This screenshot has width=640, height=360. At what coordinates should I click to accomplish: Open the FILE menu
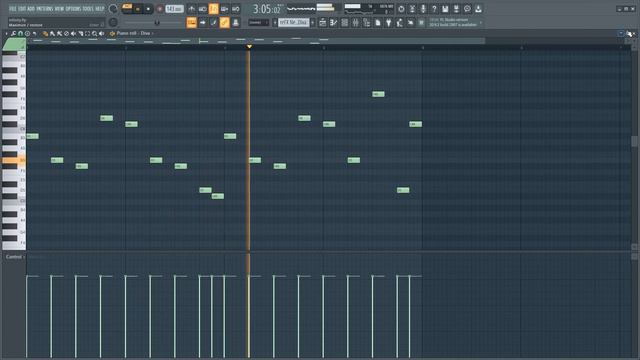point(13,9)
